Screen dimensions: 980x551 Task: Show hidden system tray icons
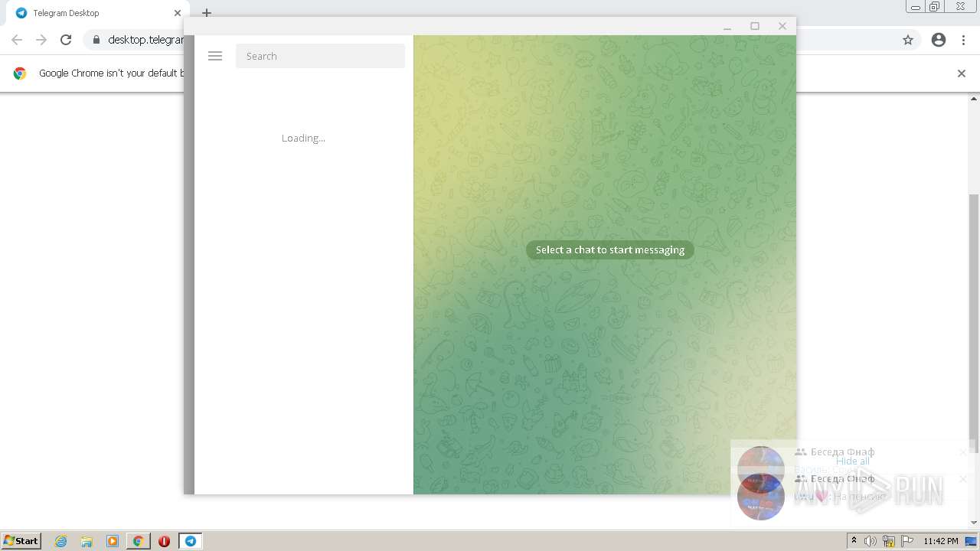[x=854, y=541]
